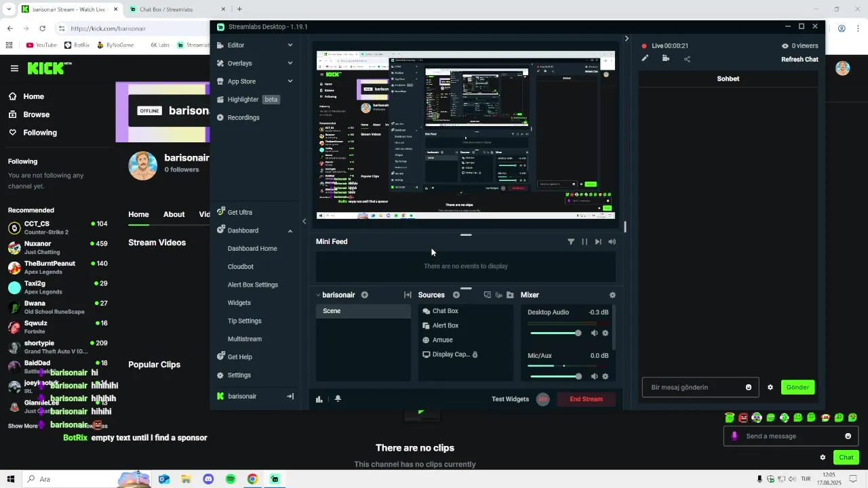
Task: Open Dashboard Home
Action: (252, 249)
